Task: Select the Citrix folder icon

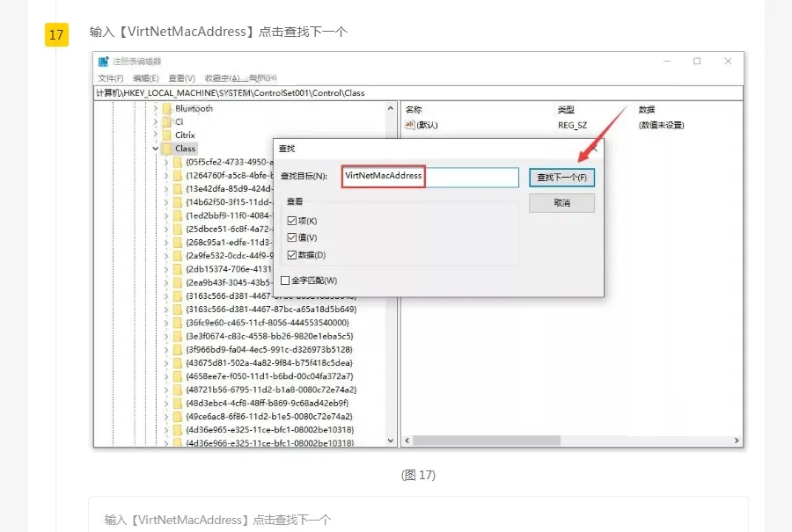Action: (x=167, y=135)
